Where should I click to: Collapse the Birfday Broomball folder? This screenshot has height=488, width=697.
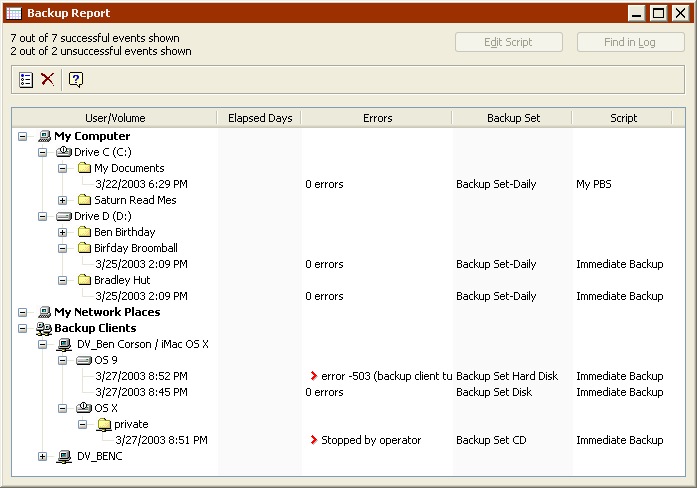(62, 248)
